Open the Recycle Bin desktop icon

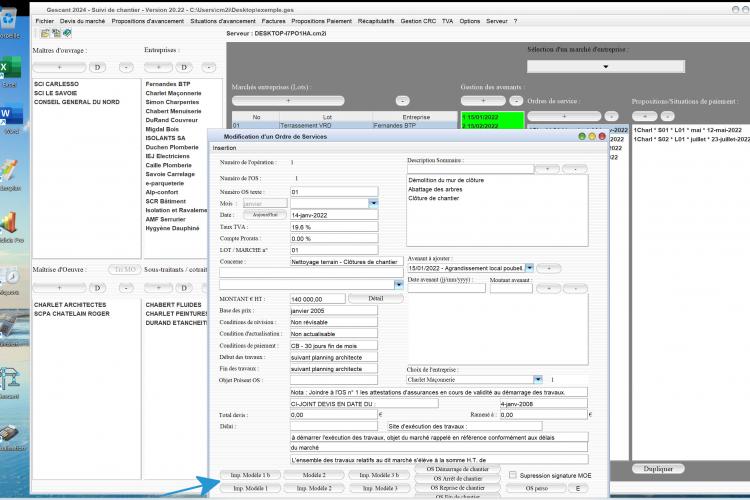(x=9, y=24)
